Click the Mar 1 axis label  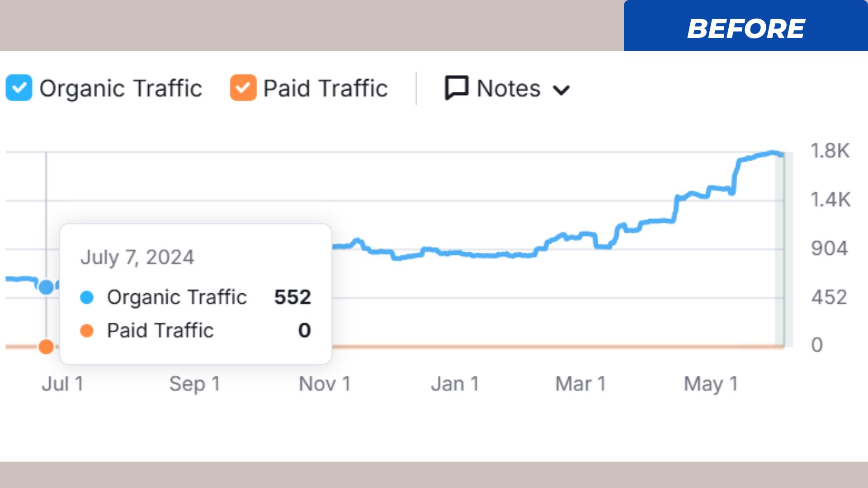tap(580, 384)
